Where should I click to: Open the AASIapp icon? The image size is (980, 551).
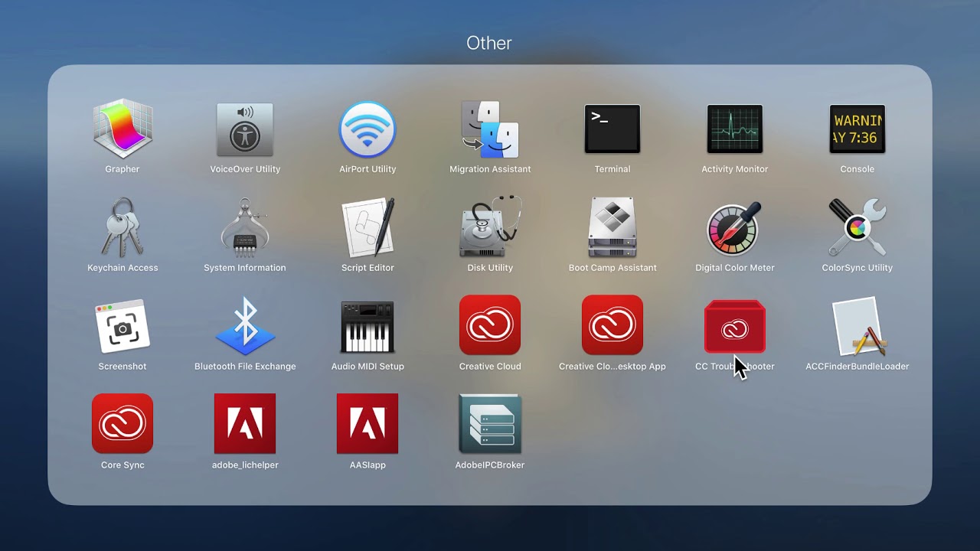click(x=367, y=425)
